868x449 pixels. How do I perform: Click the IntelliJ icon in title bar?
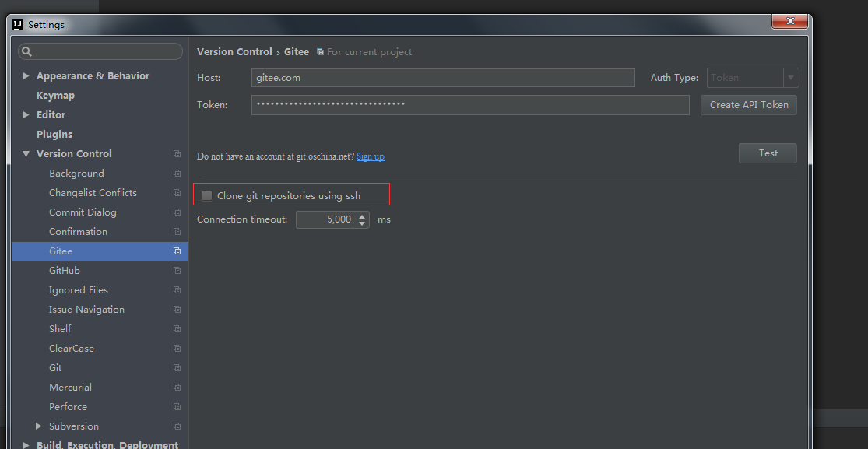coord(18,24)
